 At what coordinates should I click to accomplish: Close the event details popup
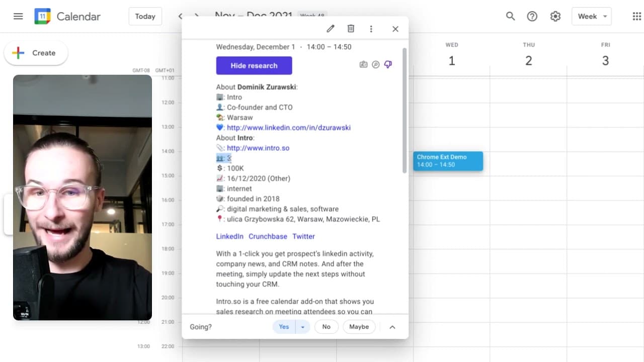click(x=395, y=29)
